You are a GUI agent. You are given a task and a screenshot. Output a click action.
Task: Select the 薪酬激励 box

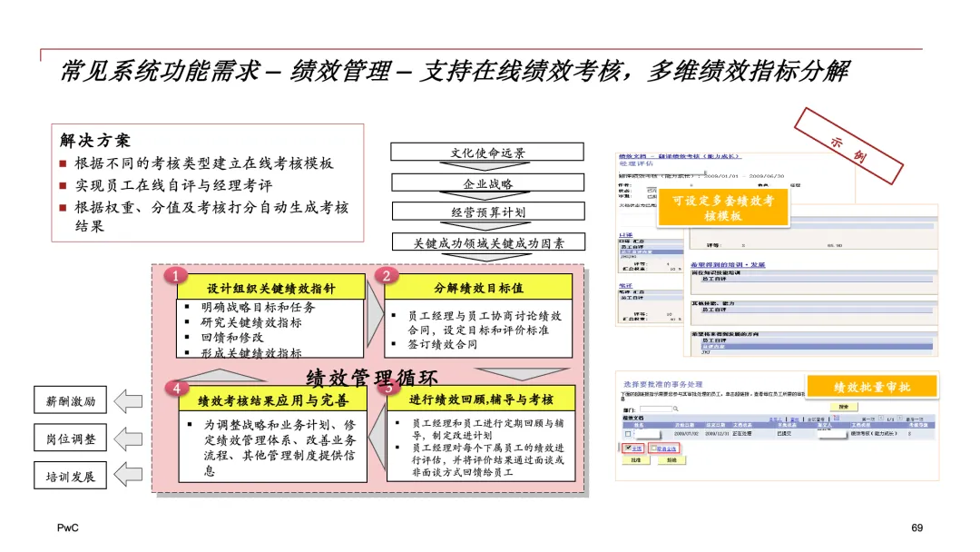point(70,400)
